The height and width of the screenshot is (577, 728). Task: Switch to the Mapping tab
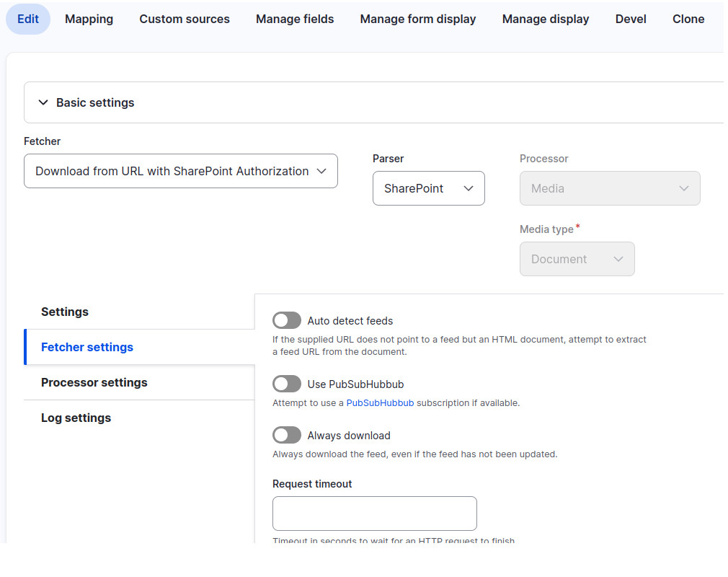pyautogui.click(x=89, y=19)
